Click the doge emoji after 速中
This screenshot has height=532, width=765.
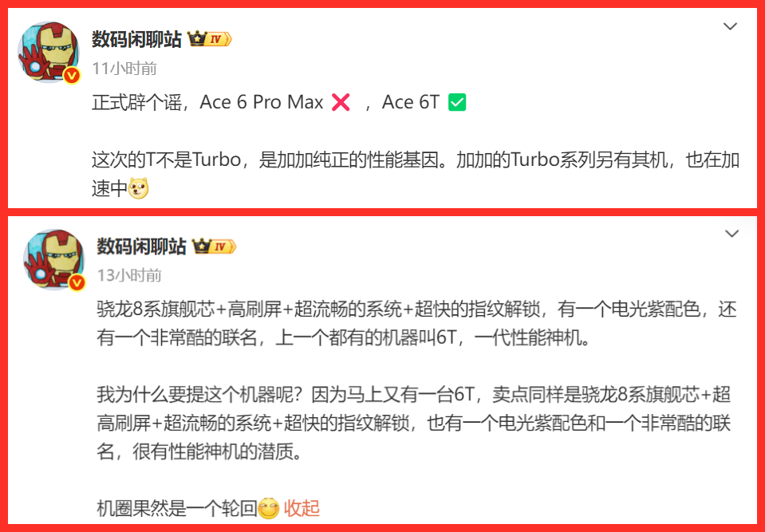[138, 189]
